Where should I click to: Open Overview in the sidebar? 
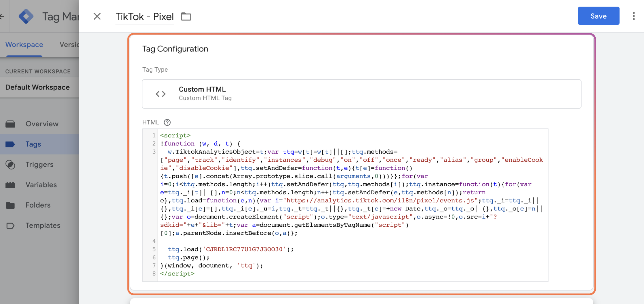39,124
